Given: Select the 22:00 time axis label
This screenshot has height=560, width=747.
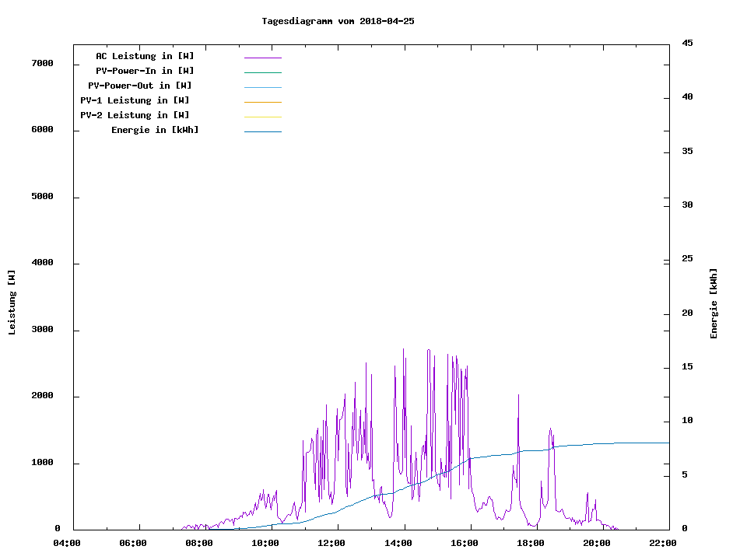Looking at the screenshot, I should (x=662, y=543).
